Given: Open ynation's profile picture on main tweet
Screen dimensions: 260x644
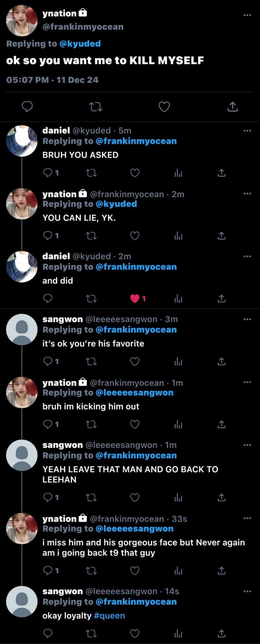Looking at the screenshot, I should pyautogui.click(x=22, y=20).
